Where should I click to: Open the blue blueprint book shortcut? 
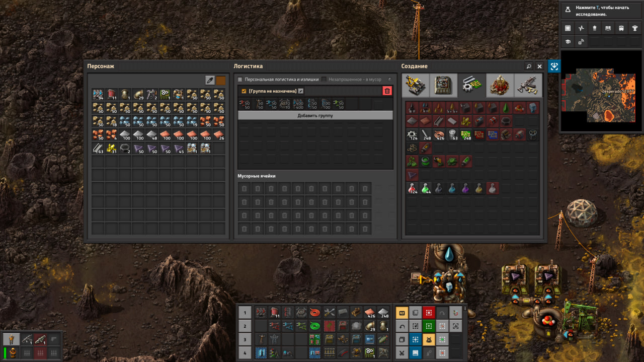416,352
